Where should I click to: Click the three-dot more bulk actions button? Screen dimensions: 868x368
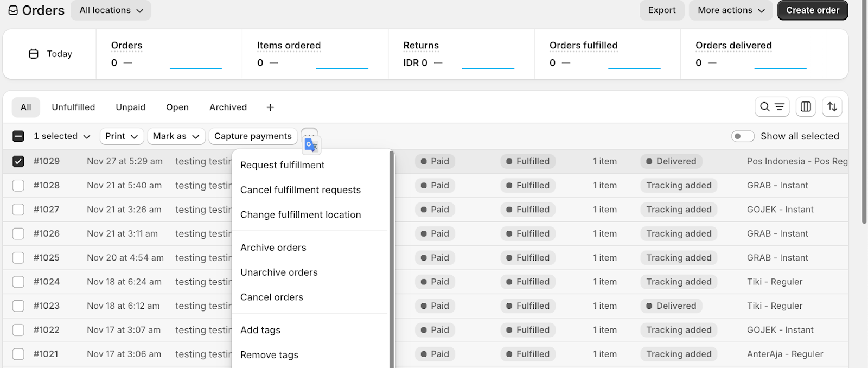click(309, 133)
